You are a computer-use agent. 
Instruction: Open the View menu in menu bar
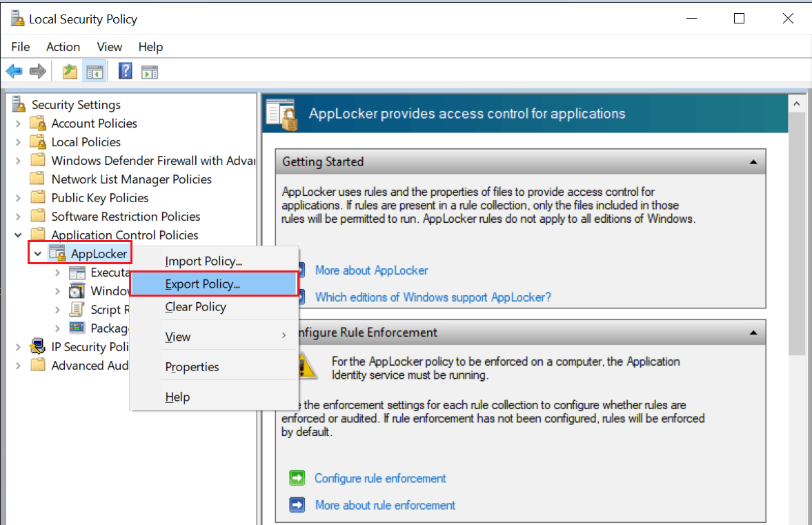109,47
